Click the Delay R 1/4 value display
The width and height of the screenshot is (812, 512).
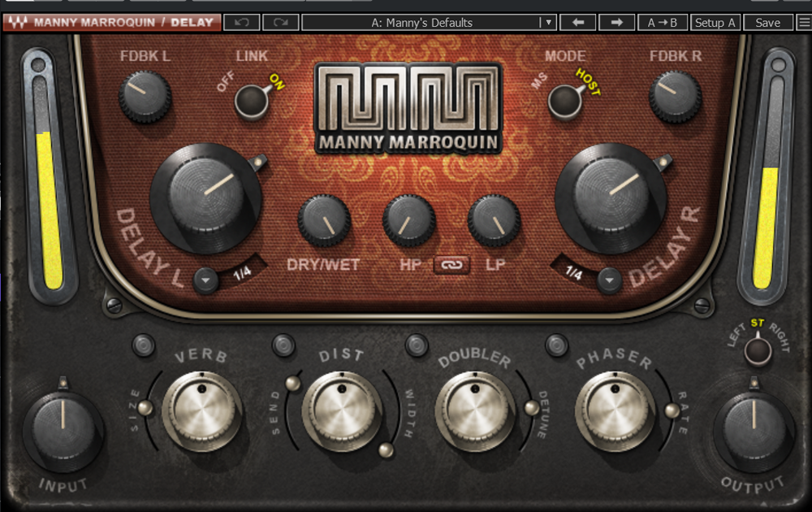pos(573,271)
